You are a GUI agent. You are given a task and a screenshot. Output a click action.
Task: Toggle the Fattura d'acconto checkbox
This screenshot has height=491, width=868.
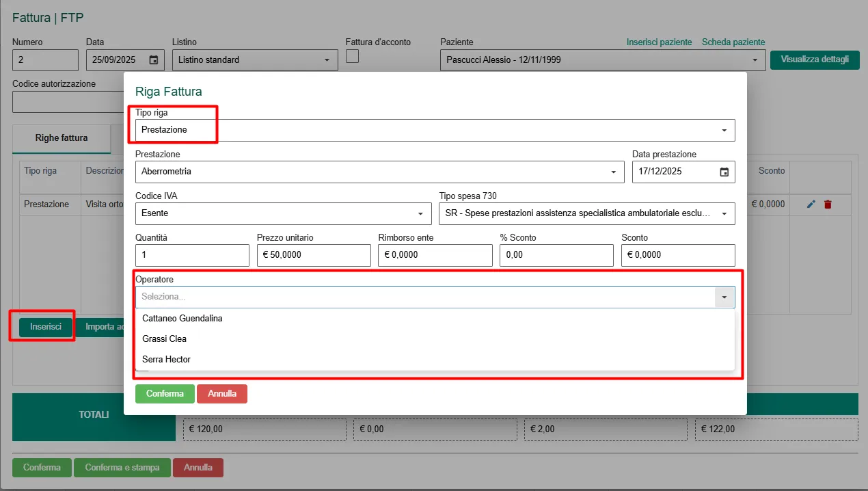coord(352,57)
